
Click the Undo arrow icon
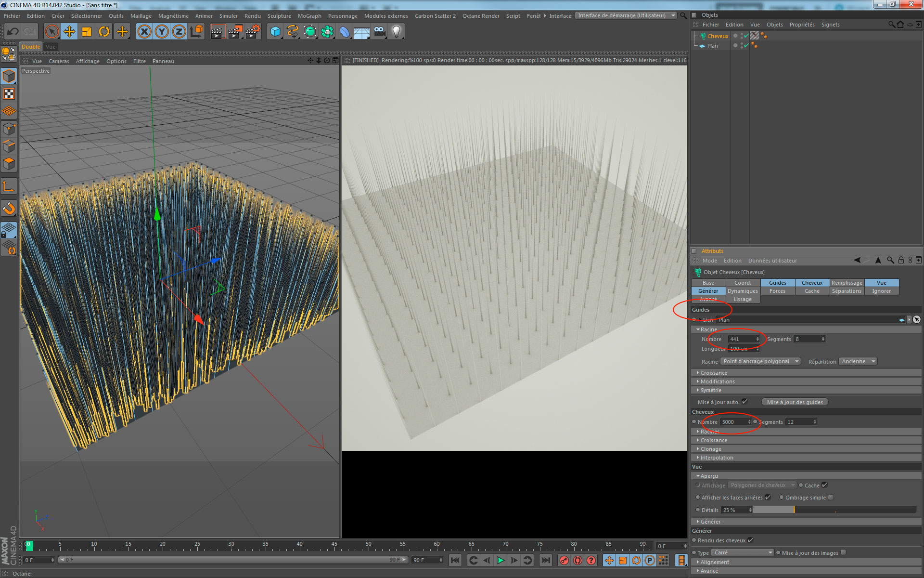pyautogui.click(x=13, y=32)
